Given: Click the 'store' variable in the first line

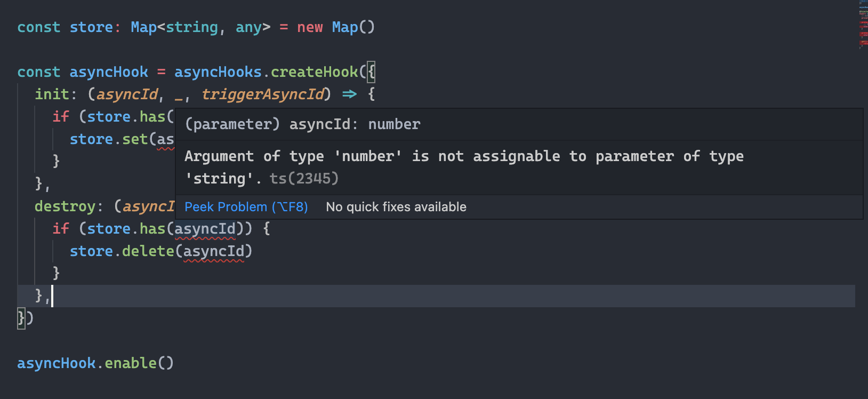Looking at the screenshot, I should (x=91, y=27).
